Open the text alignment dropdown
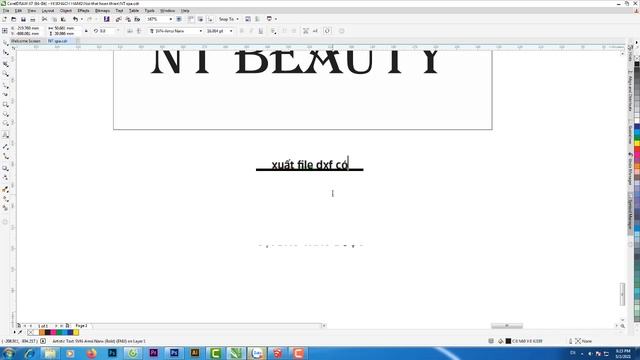640x360 pixels. pyautogui.click(x=273, y=31)
